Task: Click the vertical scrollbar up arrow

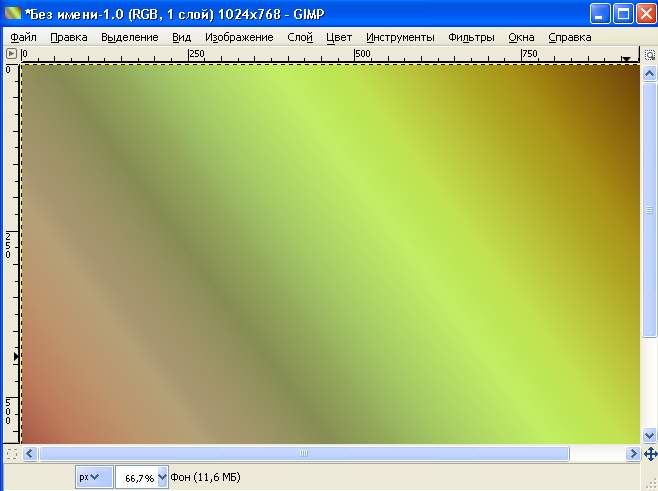Action: tap(649, 74)
